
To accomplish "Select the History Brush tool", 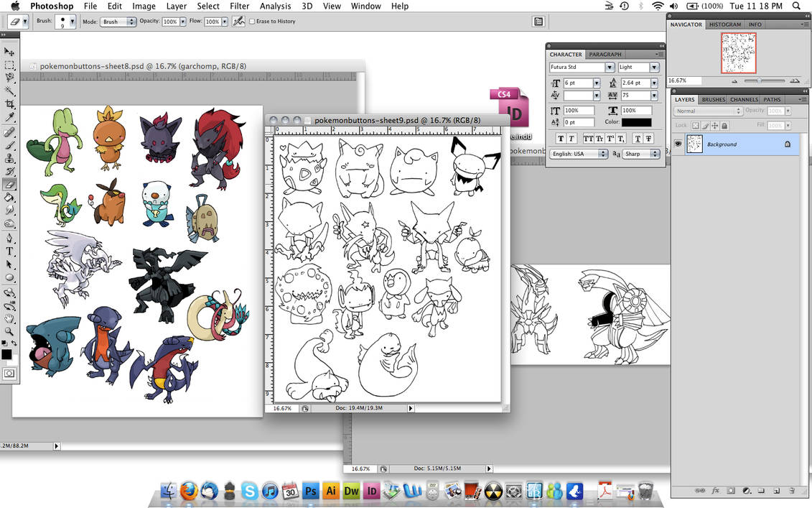I will (x=9, y=172).
